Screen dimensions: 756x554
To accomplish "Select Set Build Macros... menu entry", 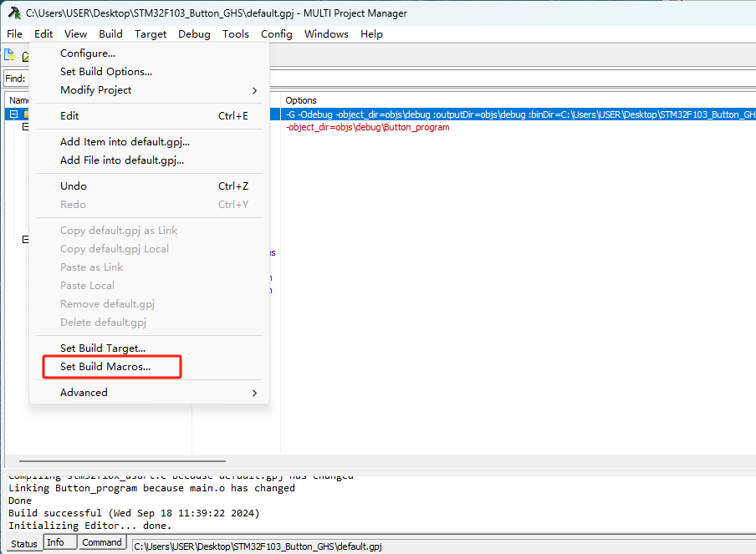I will [105, 367].
